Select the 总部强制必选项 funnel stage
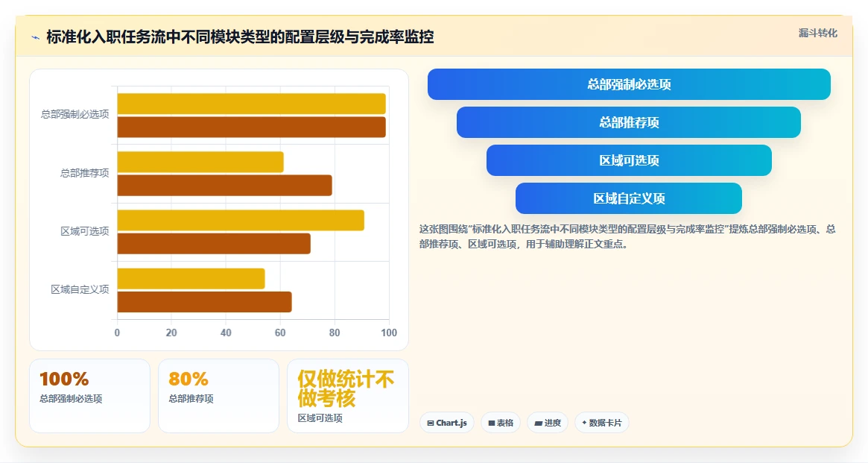 click(x=629, y=84)
